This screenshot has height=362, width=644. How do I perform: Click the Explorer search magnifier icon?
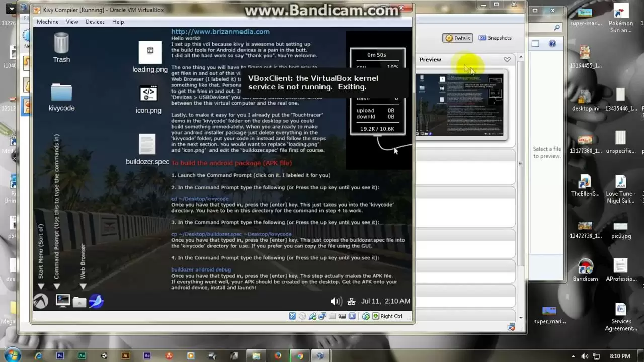pos(557,28)
